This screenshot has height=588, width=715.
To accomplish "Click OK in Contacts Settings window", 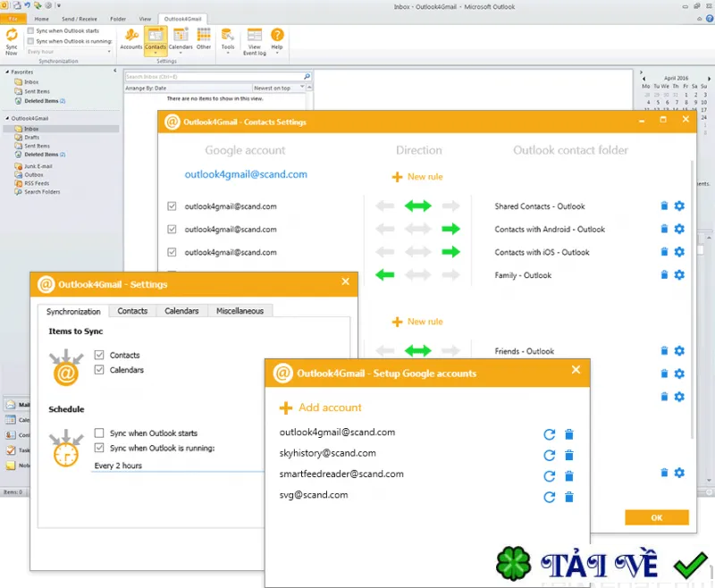I will coord(657,517).
